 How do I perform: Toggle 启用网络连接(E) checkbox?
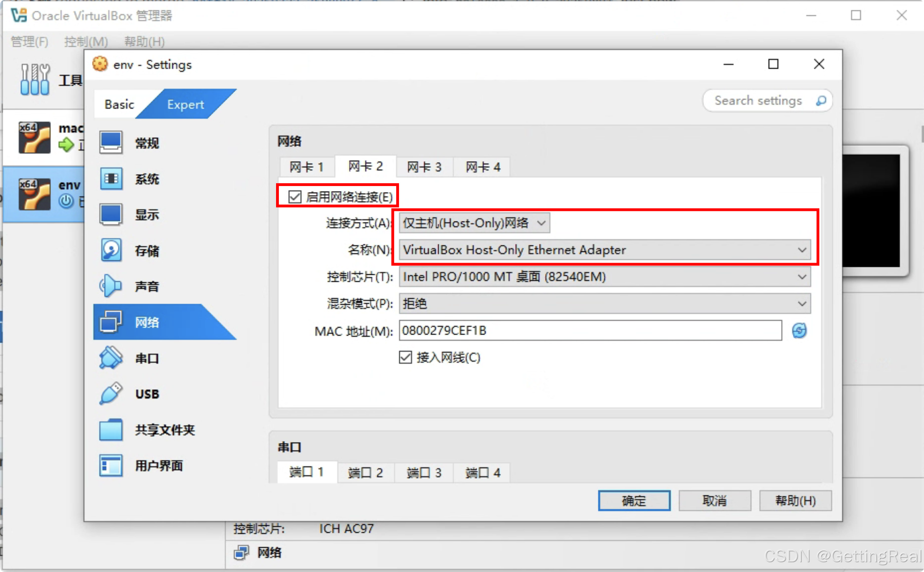[295, 197]
